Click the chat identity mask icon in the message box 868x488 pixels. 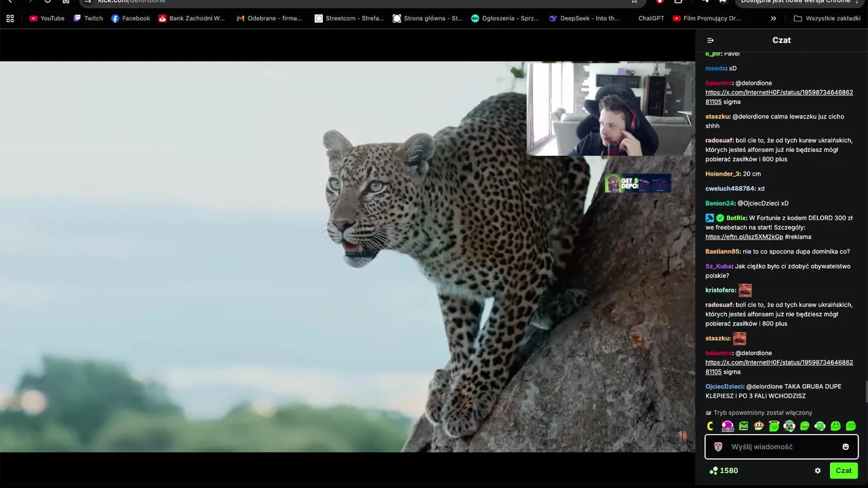point(718,447)
